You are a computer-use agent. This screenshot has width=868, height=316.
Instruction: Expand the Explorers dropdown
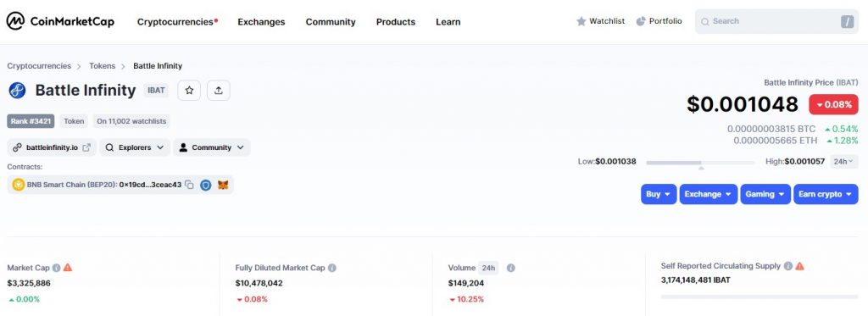(135, 147)
